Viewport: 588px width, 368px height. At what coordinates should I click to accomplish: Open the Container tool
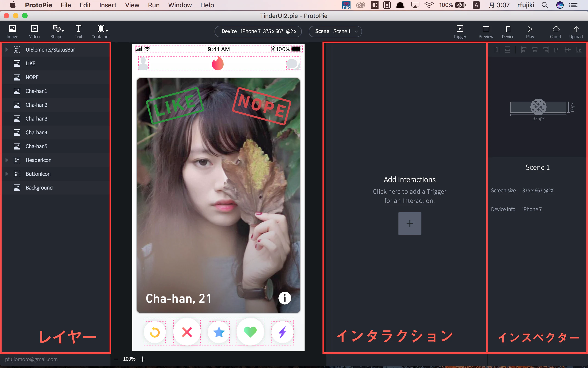pyautogui.click(x=101, y=32)
